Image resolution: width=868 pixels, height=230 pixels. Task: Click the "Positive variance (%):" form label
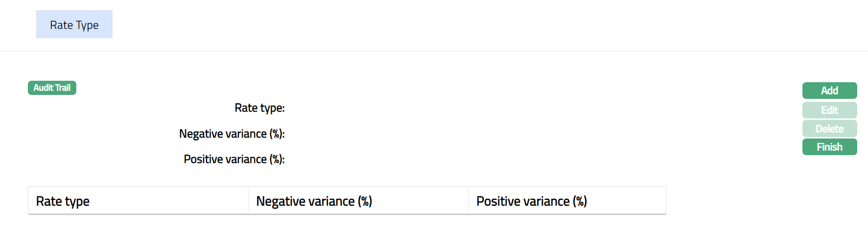click(x=234, y=160)
